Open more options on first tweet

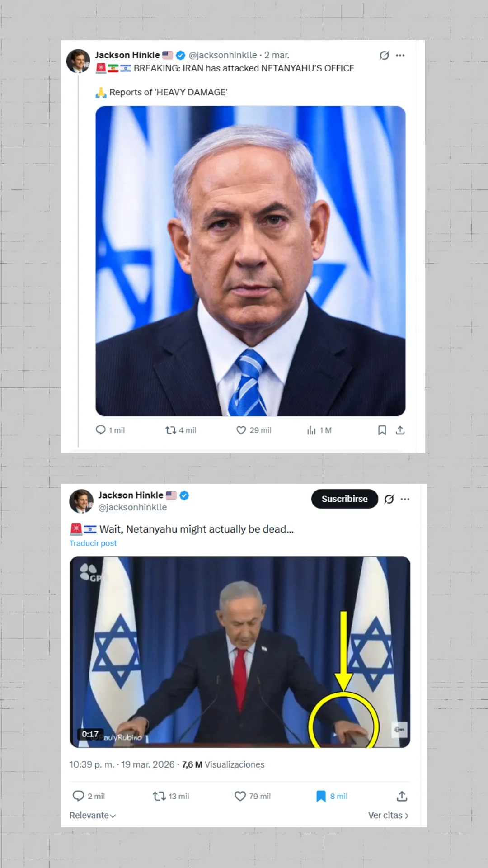click(x=400, y=55)
